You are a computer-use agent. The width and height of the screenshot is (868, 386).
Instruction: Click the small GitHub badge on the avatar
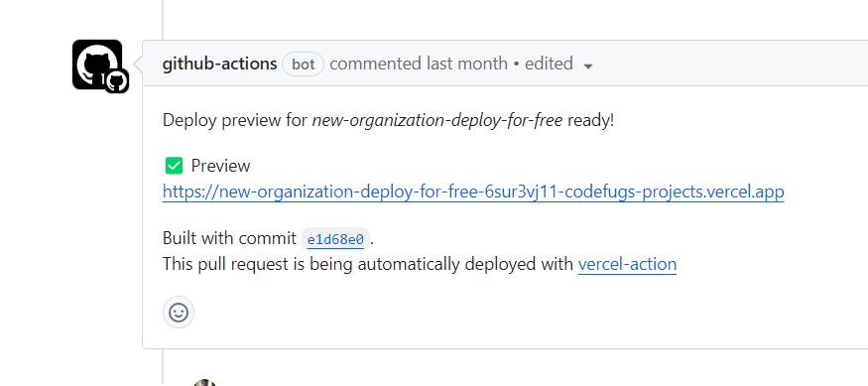(x=117, y=82)
